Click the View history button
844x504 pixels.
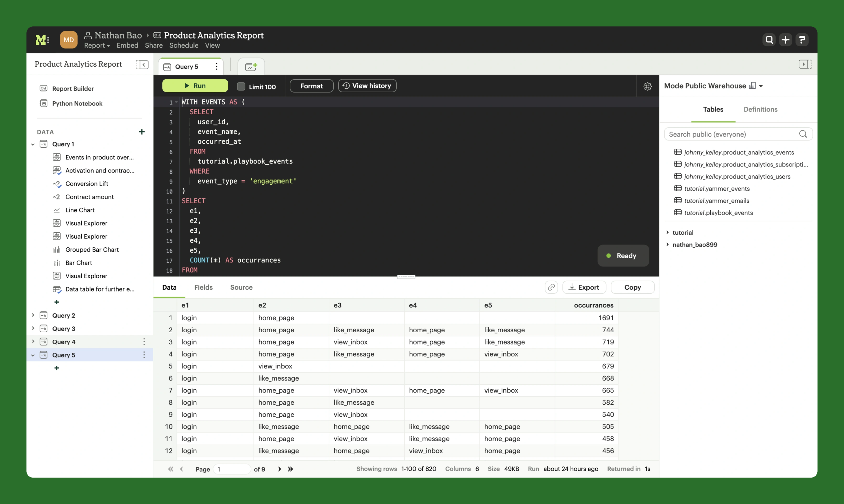pyautogui.click(x=367, y=86)
